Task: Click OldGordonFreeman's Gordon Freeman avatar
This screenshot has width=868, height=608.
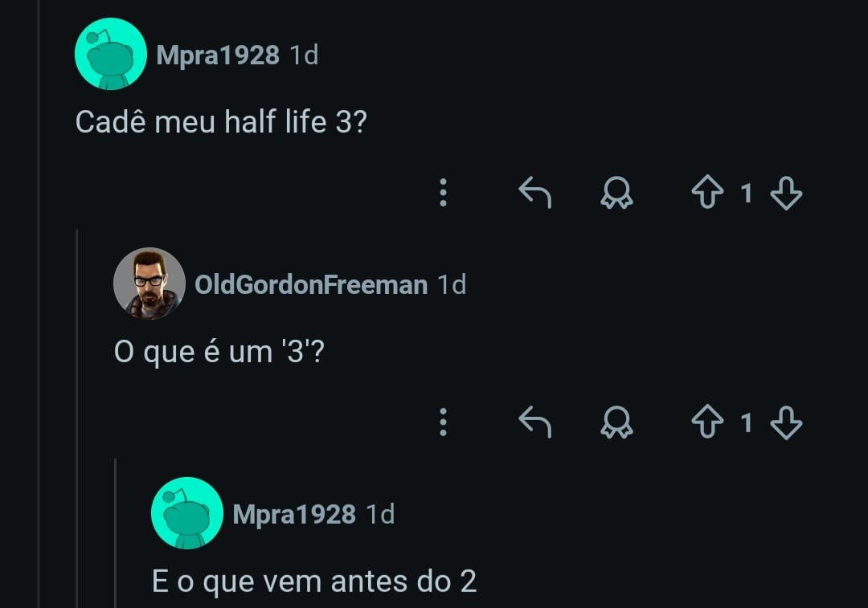Action: click(x=149, y=284)
